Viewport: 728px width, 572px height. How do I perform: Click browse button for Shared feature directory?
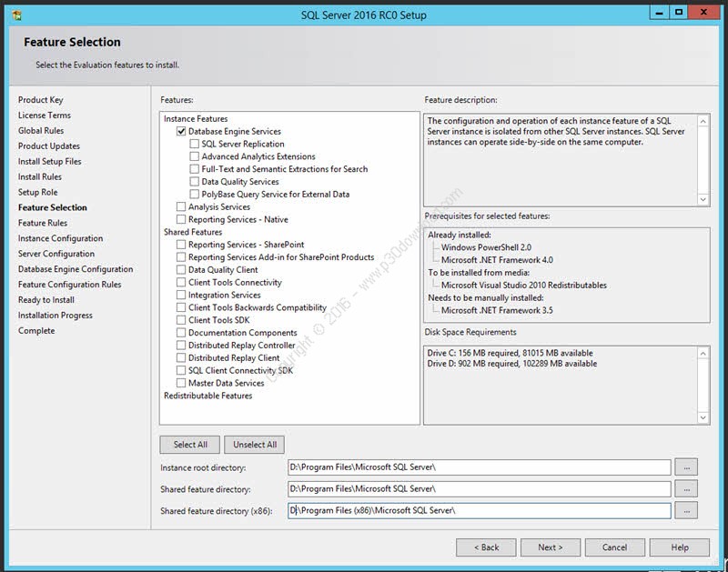tap(686, 489)
